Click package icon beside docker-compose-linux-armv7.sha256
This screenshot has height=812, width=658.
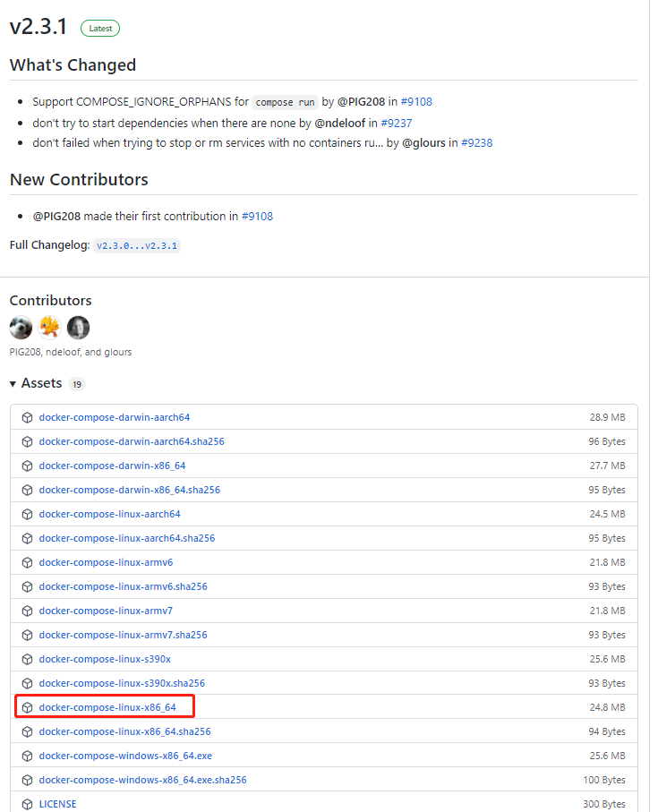[x=28, y=635]
